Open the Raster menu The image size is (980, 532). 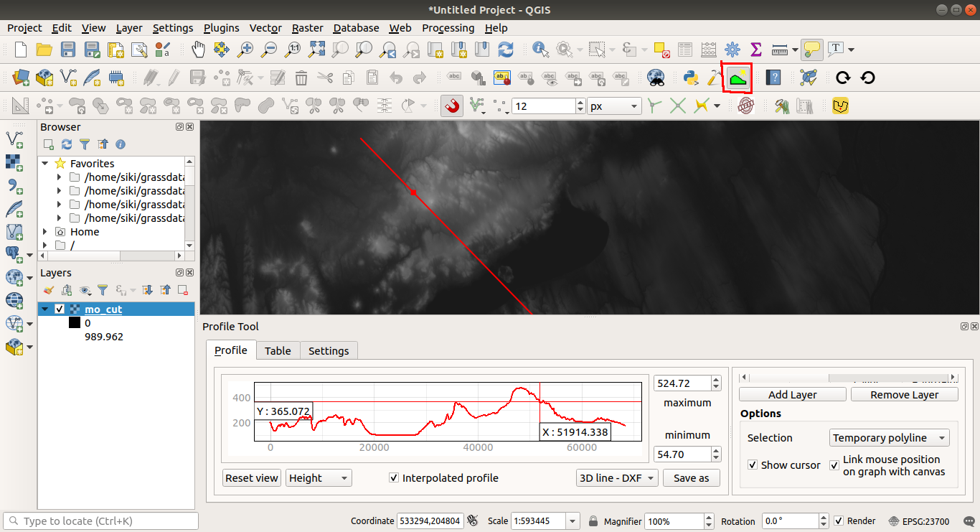pos(307,28)
